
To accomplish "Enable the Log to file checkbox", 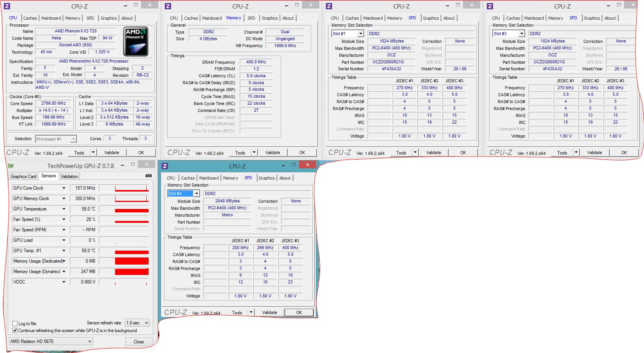I will tap(15, 324).
